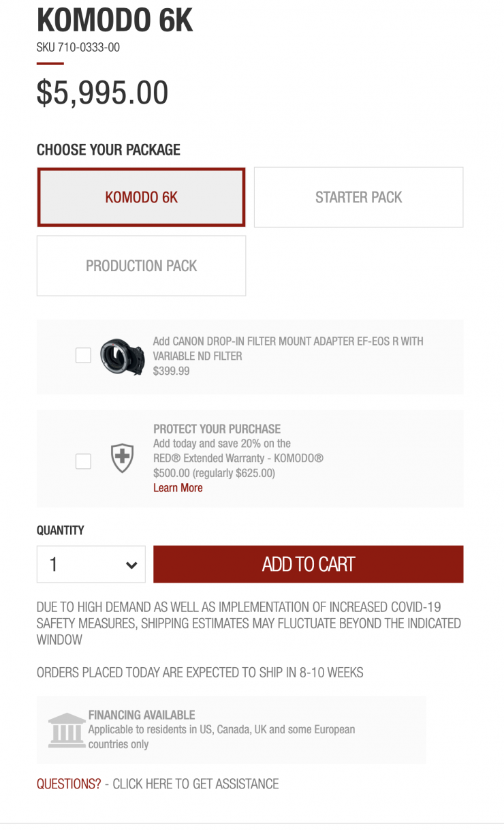Select the KOMODO 6K package option
Screen dimensions: 504x830
click(141, 198)
